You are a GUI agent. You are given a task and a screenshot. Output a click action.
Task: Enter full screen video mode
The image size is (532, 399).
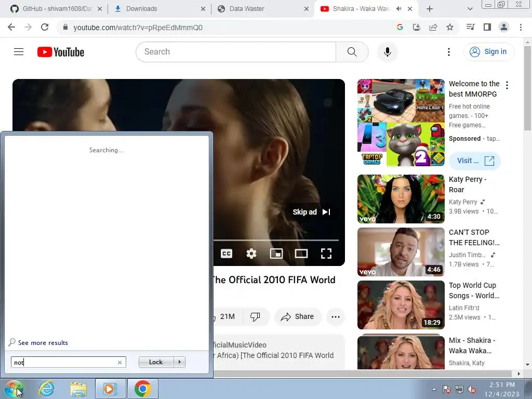(x=326, y=254)
